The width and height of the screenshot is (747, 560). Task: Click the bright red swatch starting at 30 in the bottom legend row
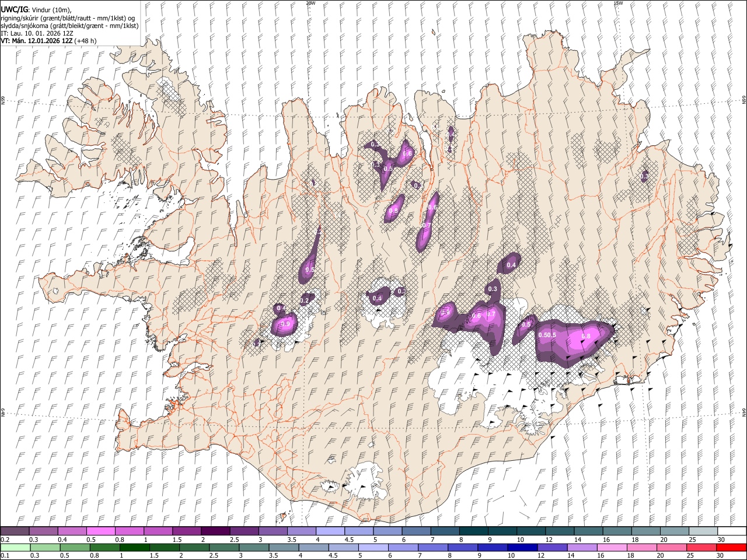coord(731,547)
